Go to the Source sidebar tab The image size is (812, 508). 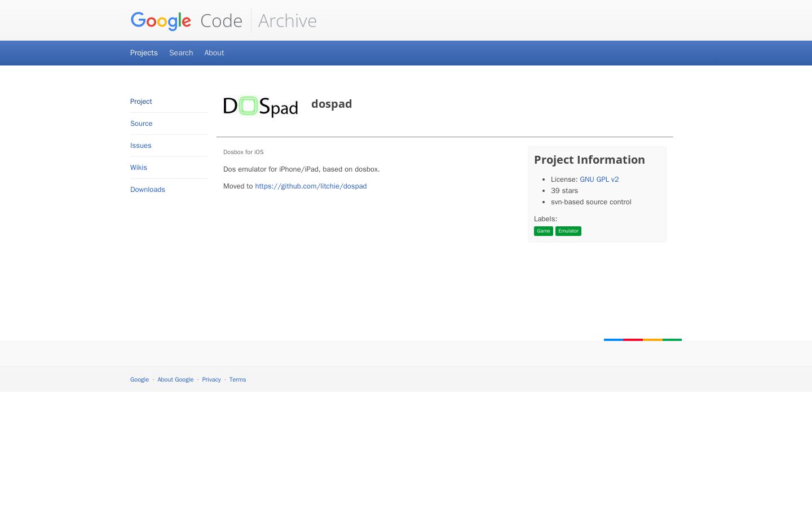pos(142,124)
